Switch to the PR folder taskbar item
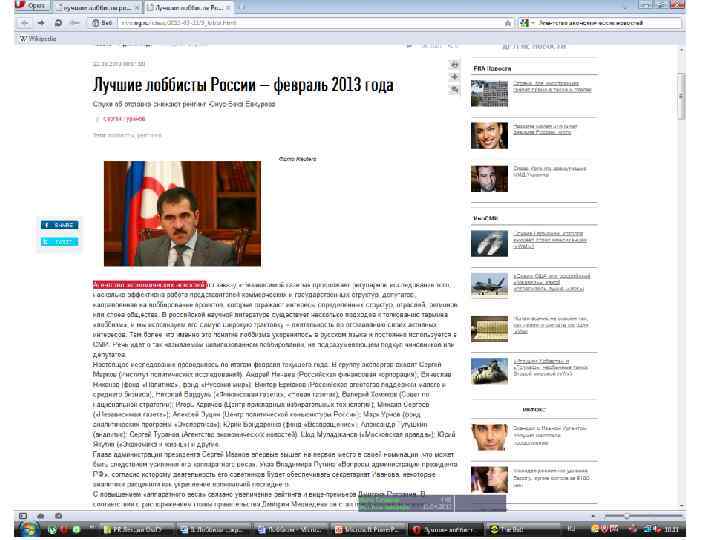The height and width of the screenshot is (540, 720). click(136, 529)
